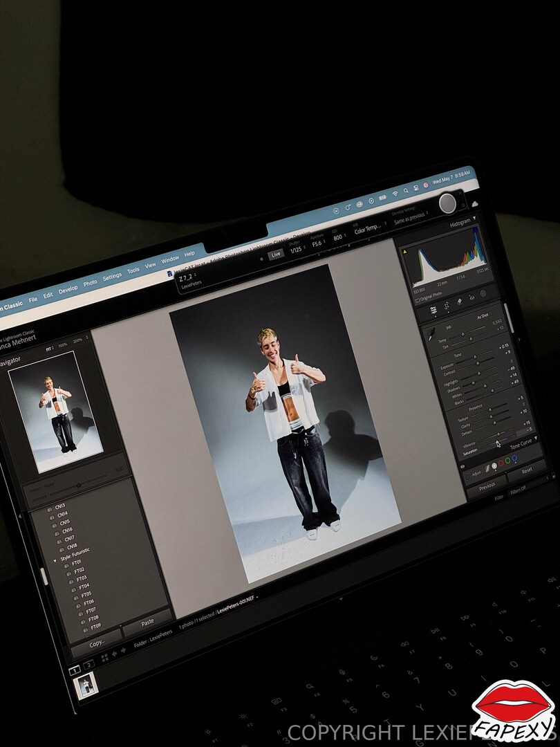Select the blue curve channel
This screenshot has width=560, height=747.
[514, 459]
